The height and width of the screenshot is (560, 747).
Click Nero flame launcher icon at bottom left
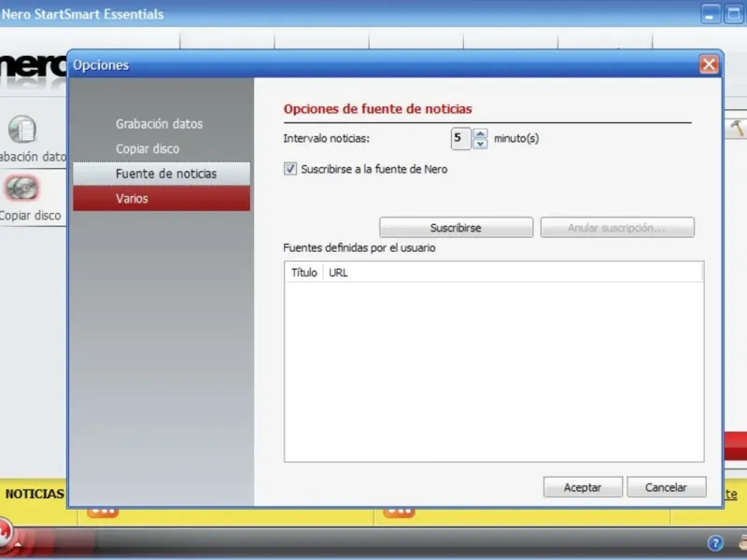pos(5,531)
